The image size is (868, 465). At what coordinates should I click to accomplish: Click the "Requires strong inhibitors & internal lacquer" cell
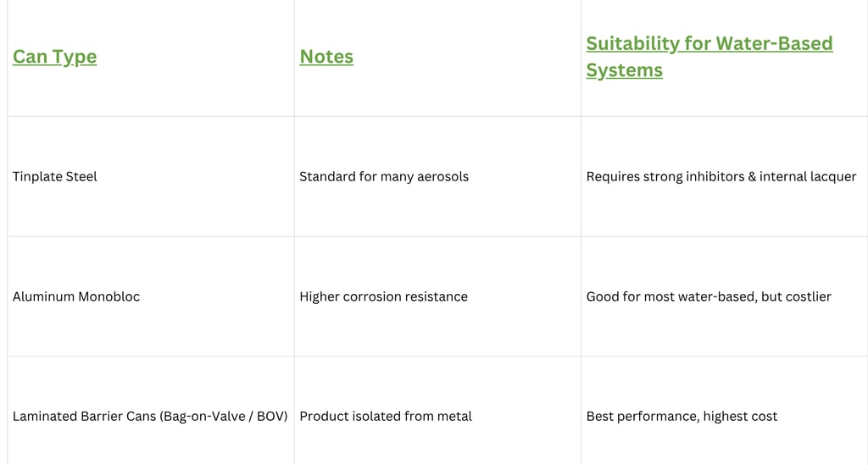click(x=721, y=176)
